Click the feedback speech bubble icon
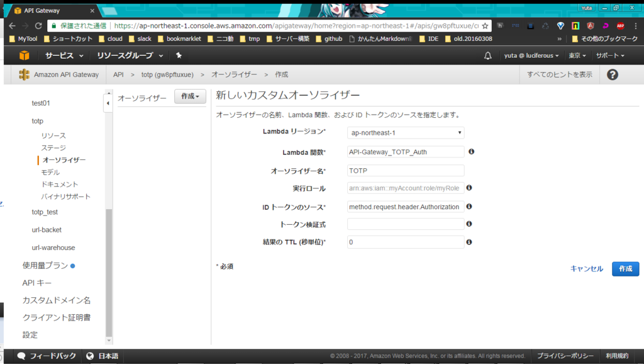The width and height of the screenshot is (644, 364). pos(21,356)
